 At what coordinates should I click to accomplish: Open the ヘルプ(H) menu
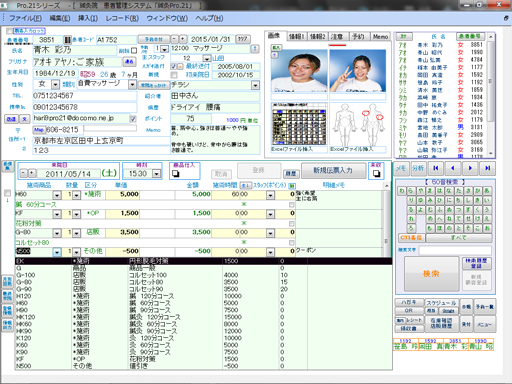coord(209,18)
